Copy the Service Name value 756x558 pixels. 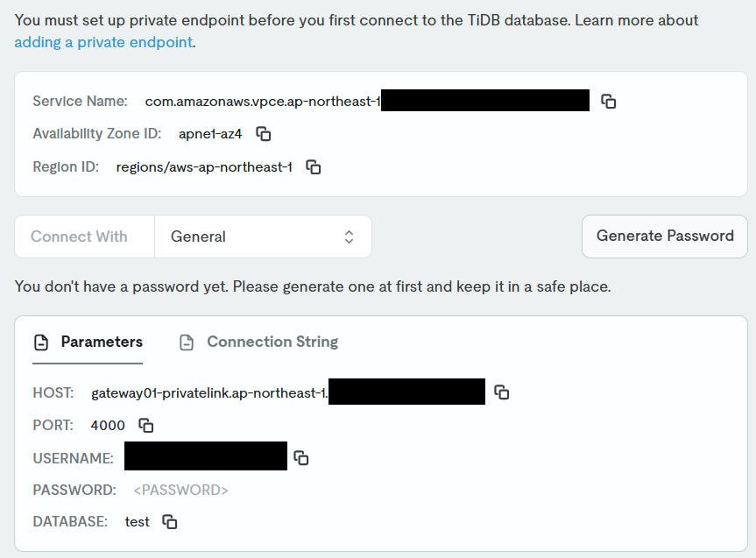[609, 101]
